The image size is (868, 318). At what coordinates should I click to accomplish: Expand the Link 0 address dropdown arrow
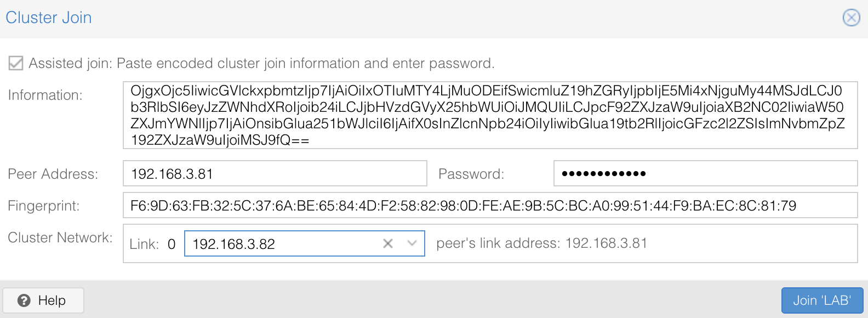point(412,243)
